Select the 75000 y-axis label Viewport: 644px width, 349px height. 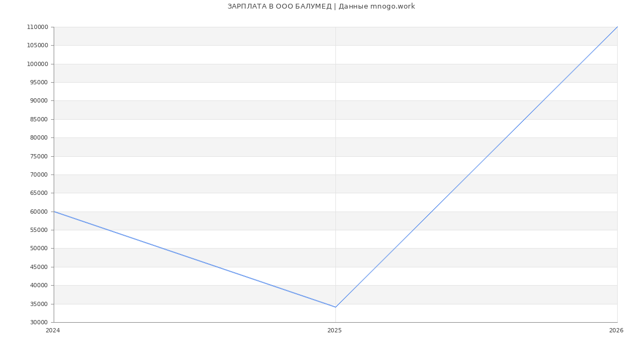(39, 156)
